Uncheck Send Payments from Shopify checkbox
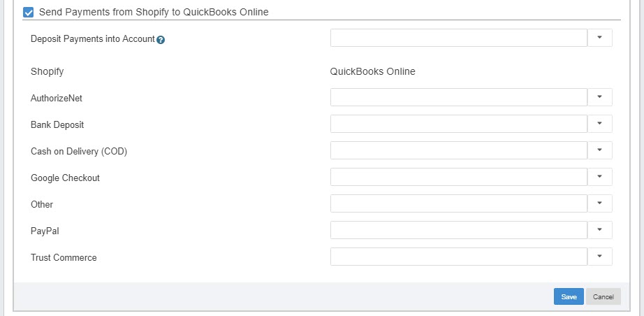 click(x=29, y=13)
